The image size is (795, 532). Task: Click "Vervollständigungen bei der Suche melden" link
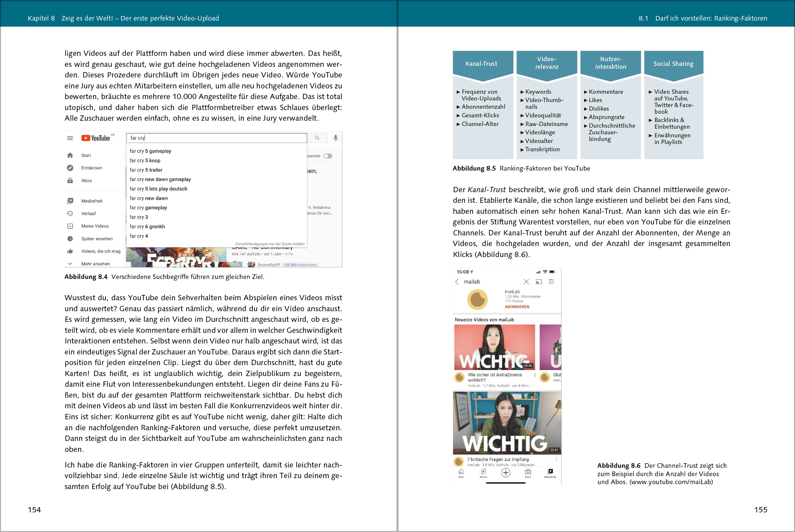pyautogui.click(x=270, y=244)
